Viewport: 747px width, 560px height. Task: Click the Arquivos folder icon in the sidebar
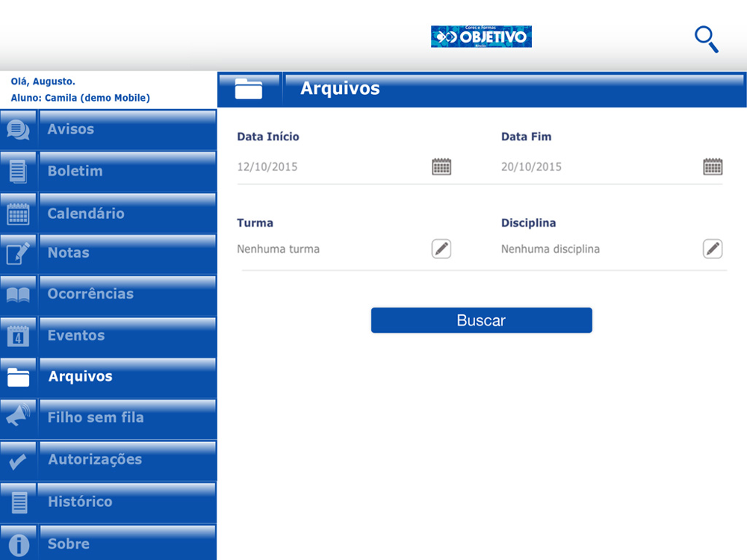click(18, 376)
